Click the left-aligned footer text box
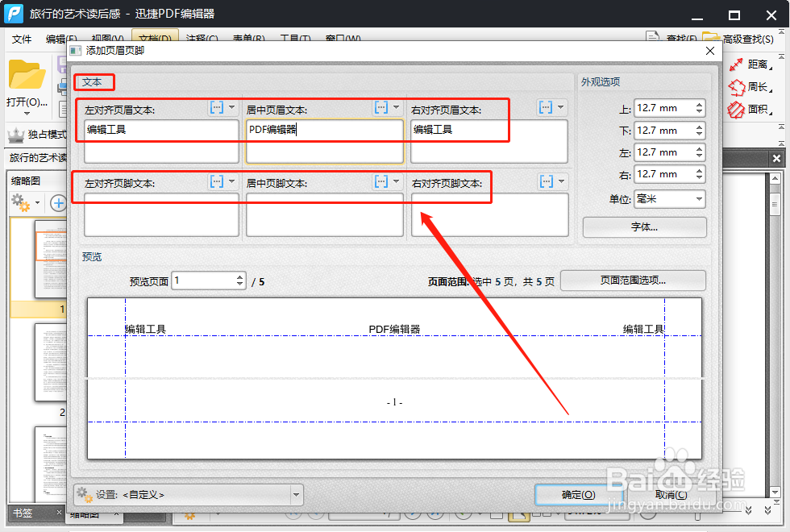 tap(161, 214)
